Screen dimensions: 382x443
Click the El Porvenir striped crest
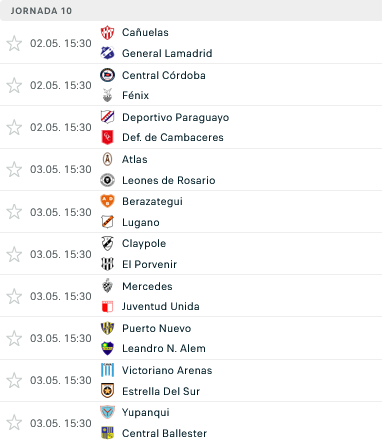tap(107, 264)
